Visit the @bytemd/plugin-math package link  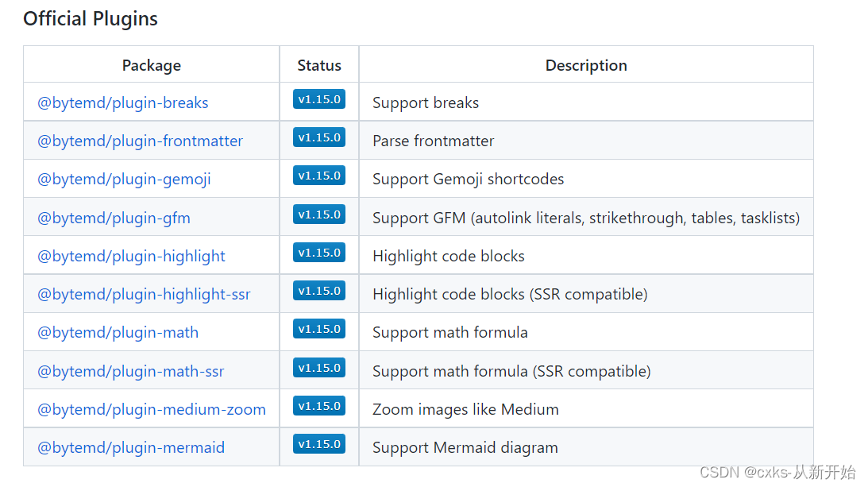118,332
